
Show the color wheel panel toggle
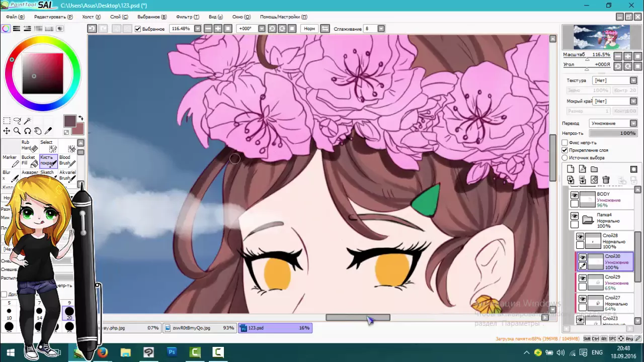click(6, 29)
